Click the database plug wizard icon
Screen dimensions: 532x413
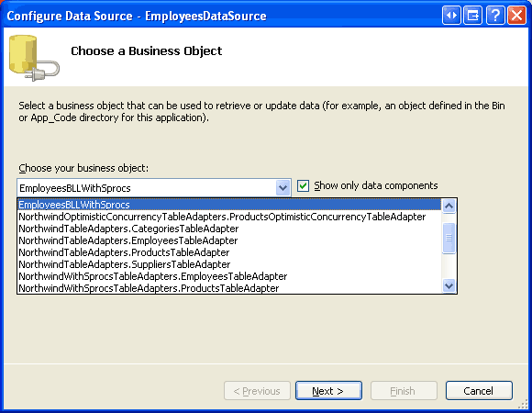point(34,58)
